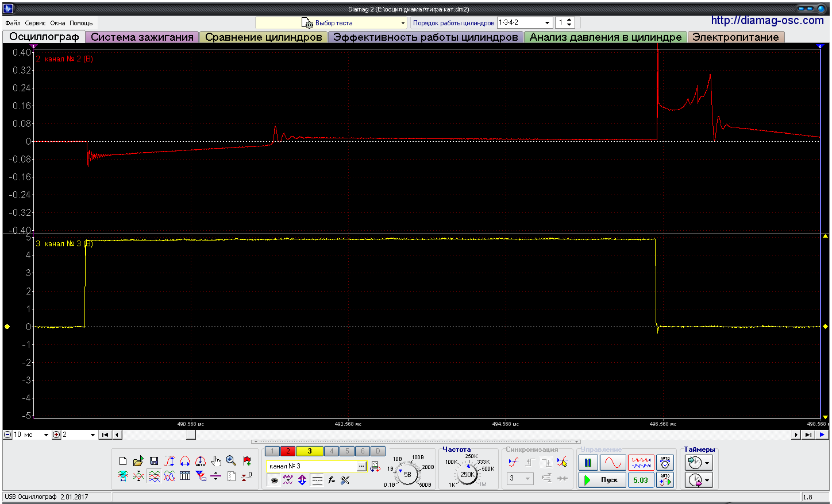Click the blue vertical position arrows icon
The width and height of the screenshot is (832, 504).
[x=302, y=480]
